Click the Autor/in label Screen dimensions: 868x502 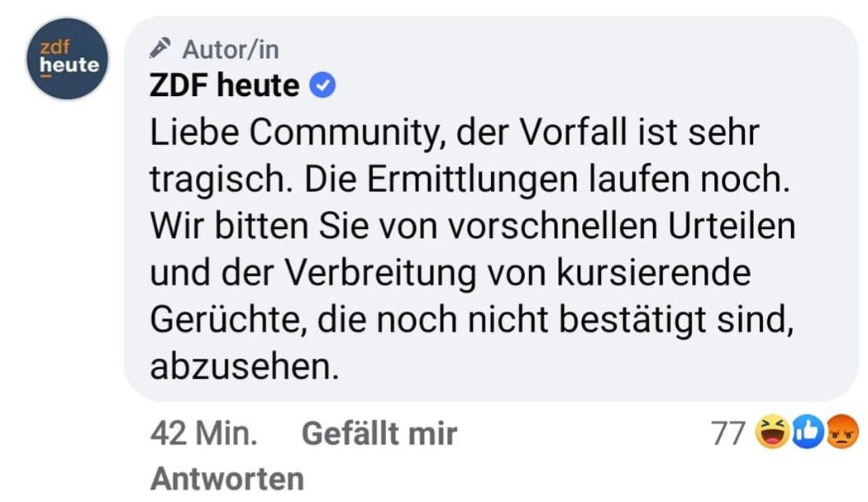pos(231,50)
